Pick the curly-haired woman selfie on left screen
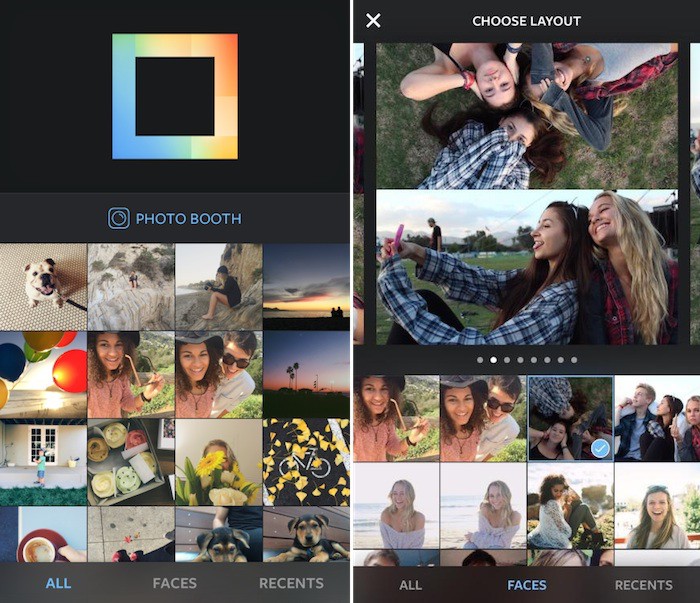Image resolution: width=700 pixels, height=603 pixels. pyautogui.click(x=131, y=374)
